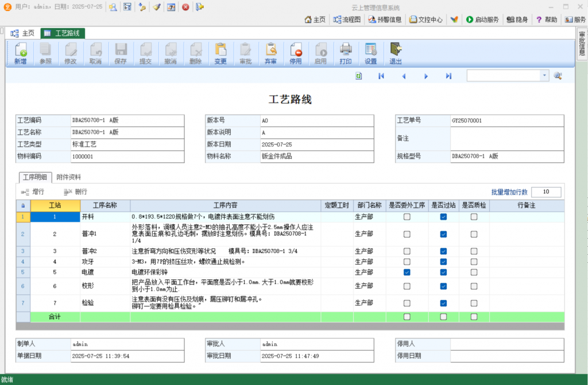This screenshot has width=588, height=385.
Task: Toggle 是否过站 checkbox for 检验 row
Action: point(443,303)
